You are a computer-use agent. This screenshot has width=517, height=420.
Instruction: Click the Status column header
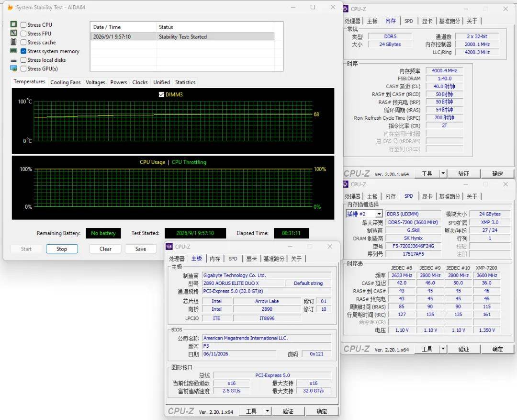215,27
